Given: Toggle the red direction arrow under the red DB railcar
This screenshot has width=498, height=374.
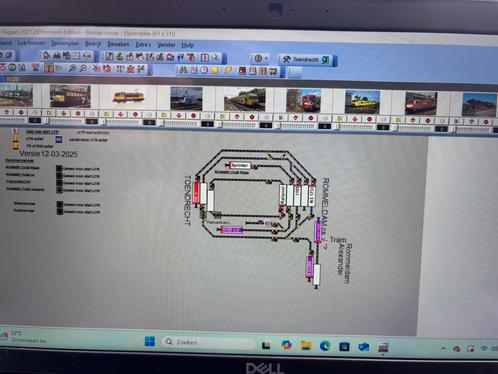Looking at the screenshot, I should 296,117.
